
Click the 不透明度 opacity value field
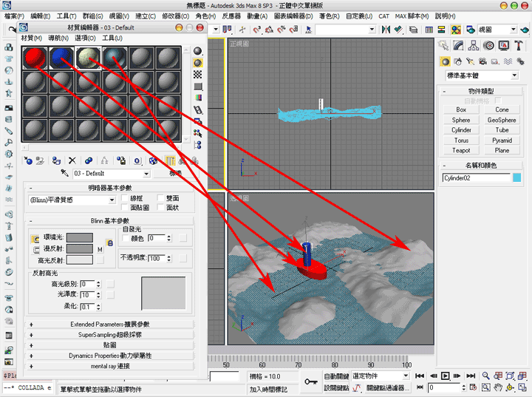(157, 259)
